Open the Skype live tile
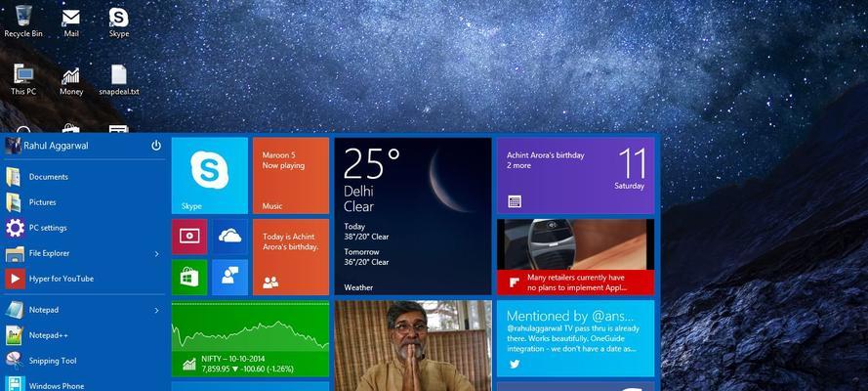This screenshot has width=868, height=391. pos(210,176)
